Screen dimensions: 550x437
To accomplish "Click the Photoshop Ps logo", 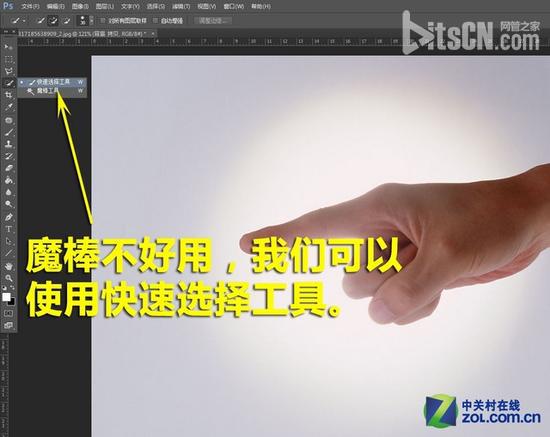I will click(7, 6).
